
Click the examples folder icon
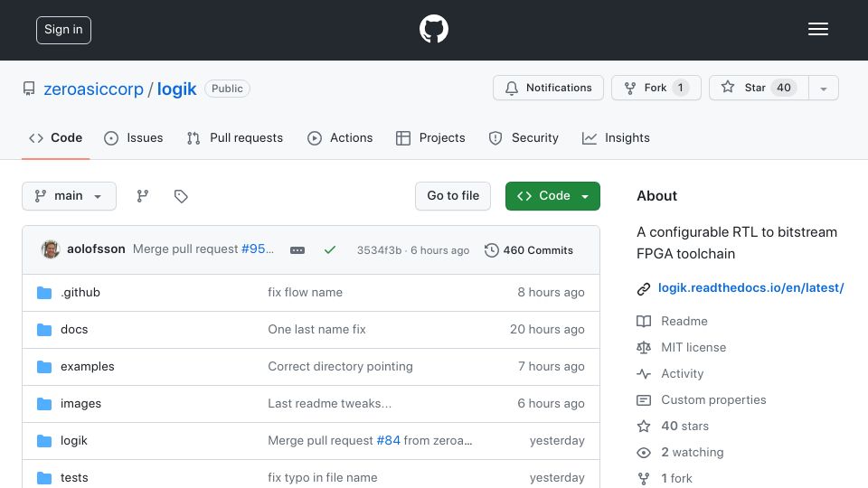(x=44, y=367)
